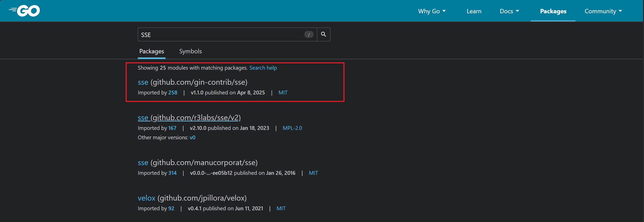Open the sse gin-contrib package link

click(x=193, y=82)
